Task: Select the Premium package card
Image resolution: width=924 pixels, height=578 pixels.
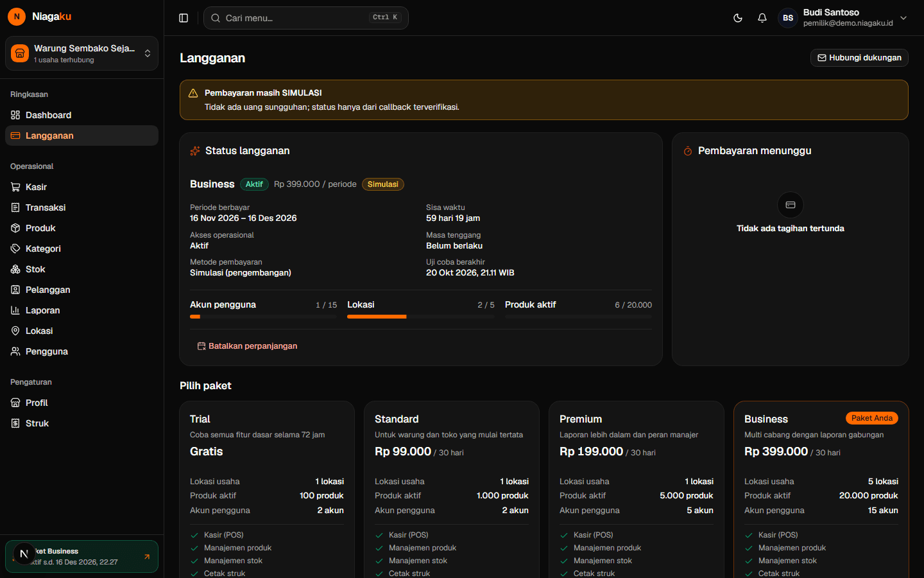Action: click(637, 489)
